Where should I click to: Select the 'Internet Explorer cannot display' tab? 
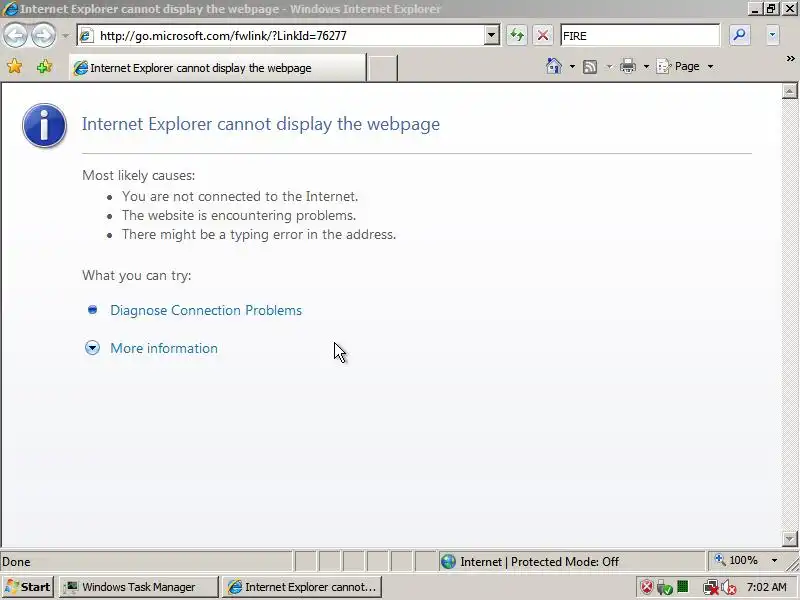click(x=218, y=68)
